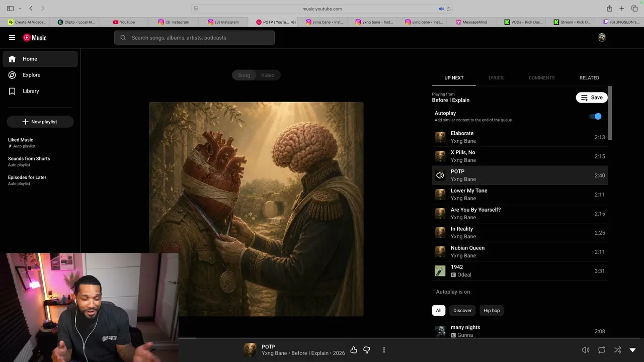Switch to the RELATED tab
The height and width of the screenshot is (362, 644).
589,78
